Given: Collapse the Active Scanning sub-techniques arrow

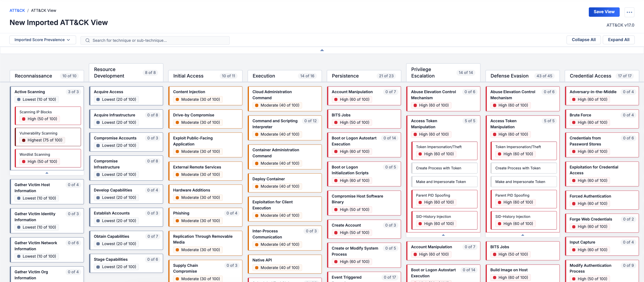Looking at the screenshot, I should coord(47,173).
